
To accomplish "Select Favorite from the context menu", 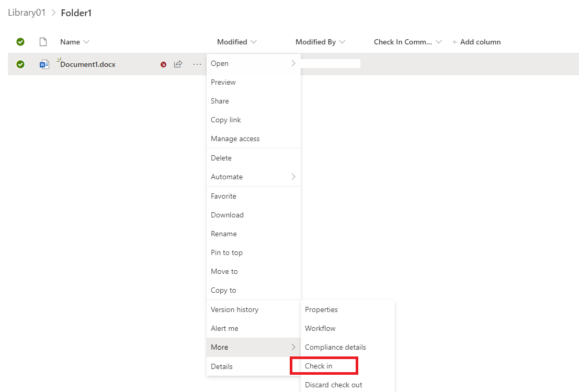I will 254,197.
